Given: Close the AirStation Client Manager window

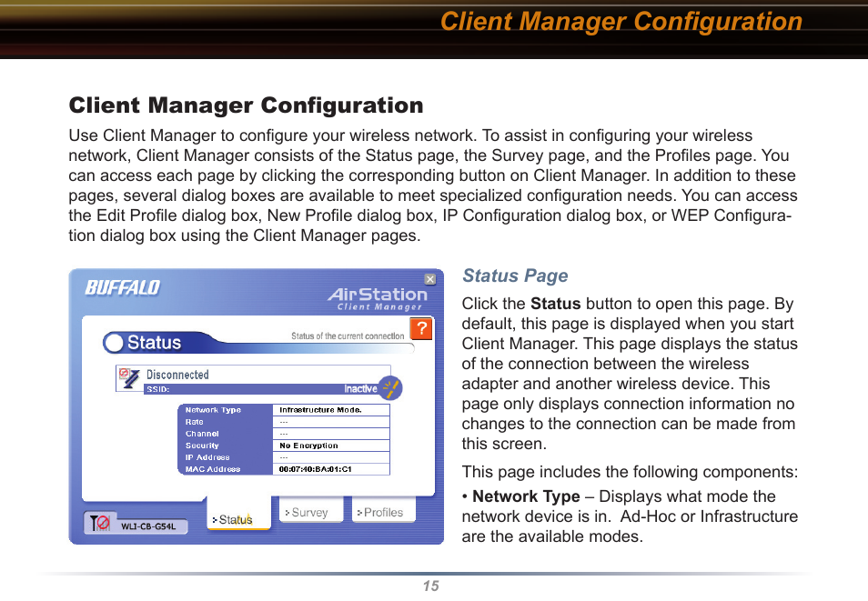Looking at the screenshot, I should point(430,279).
